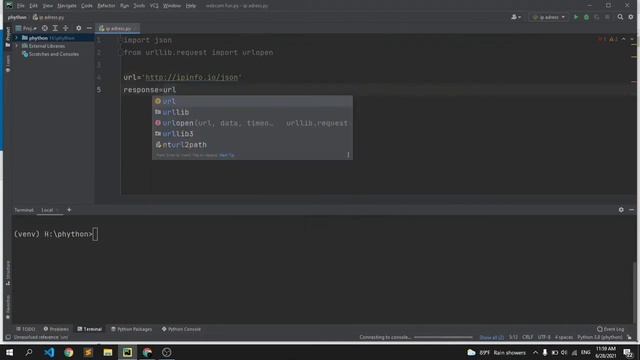Screen dimensions: 640x360
Task: Change 4 spaces indent setting
Action: point(563,337)
